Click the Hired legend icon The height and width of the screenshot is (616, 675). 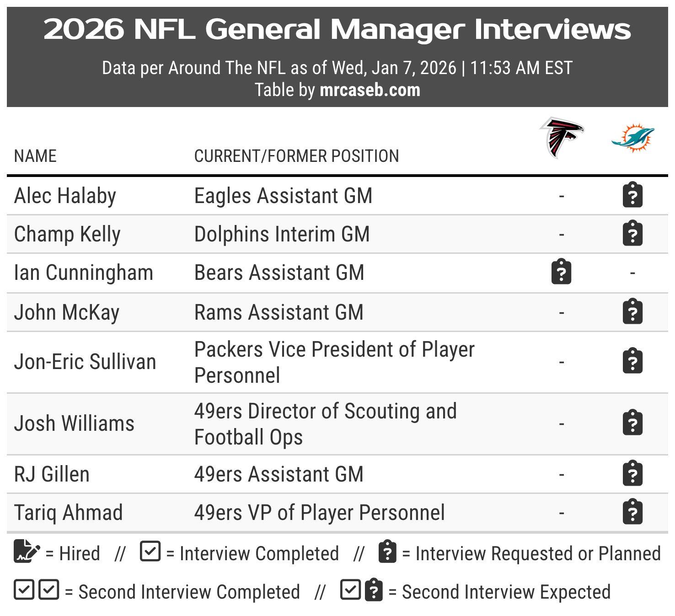click(27, 552)
